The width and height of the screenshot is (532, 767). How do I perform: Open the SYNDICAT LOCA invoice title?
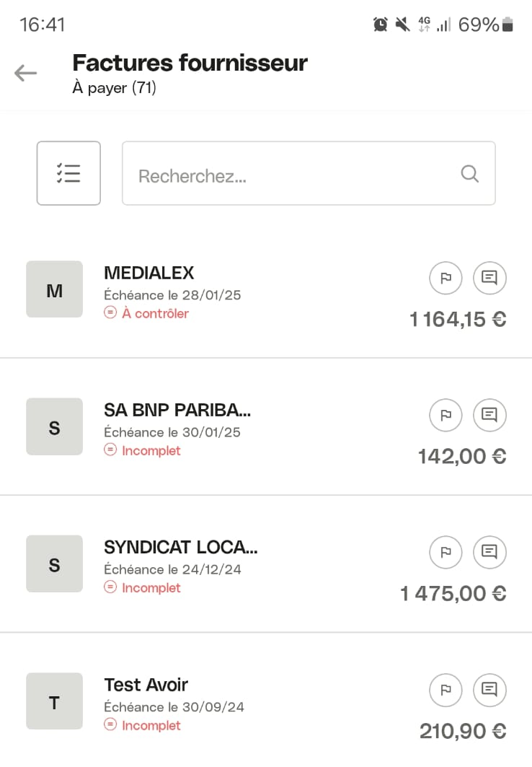coord(181,548)
